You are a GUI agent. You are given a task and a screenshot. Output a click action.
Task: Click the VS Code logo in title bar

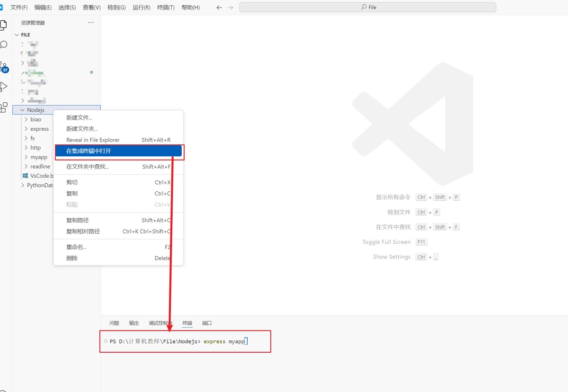1,7
